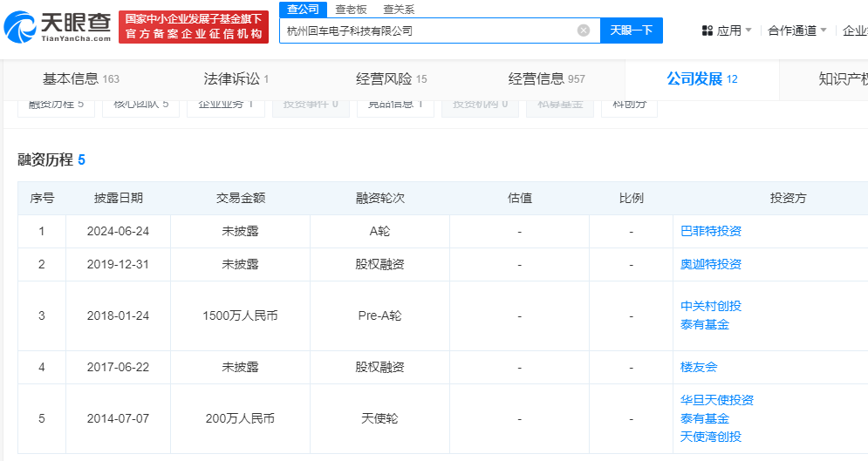Open investor link 奥迦特投资
868x461 pixels.
[x=710, y=265]
